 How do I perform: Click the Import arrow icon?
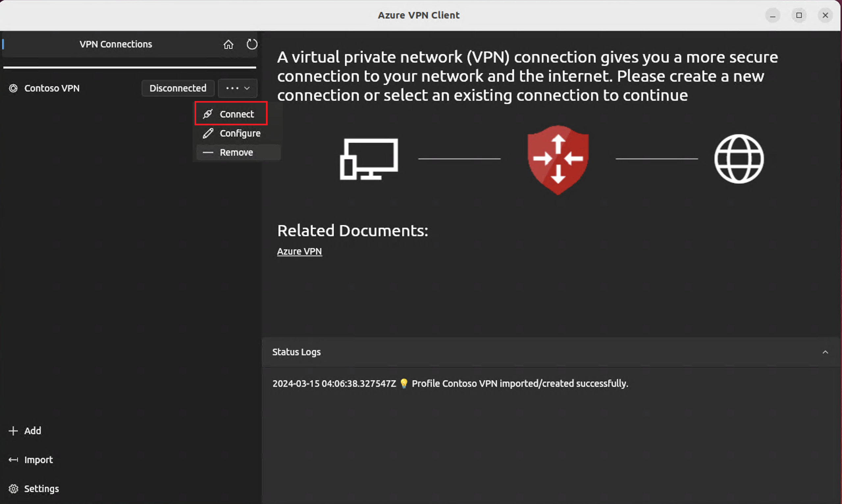(x=13, y=460)
